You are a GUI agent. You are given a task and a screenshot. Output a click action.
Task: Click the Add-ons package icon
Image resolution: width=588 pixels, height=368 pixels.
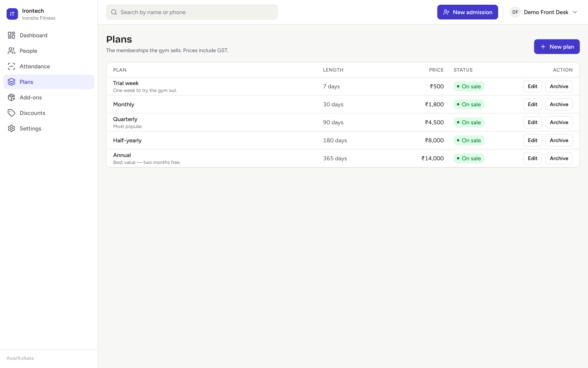pos(11,97)
